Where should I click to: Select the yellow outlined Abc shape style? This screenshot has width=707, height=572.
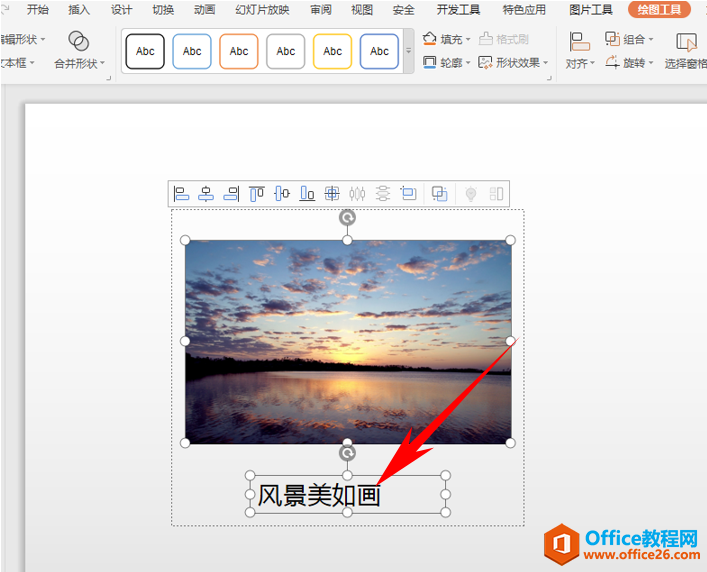pyautogui.click(x=332, y=51)
